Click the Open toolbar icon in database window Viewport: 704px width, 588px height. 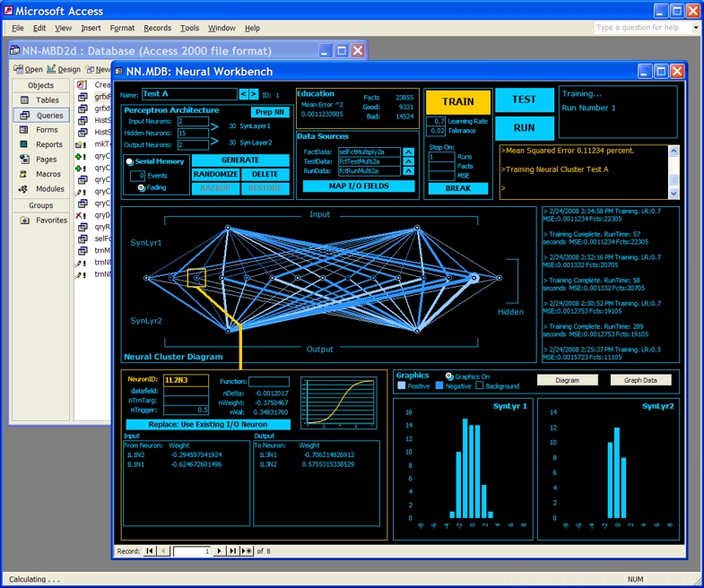(x=19, y=69)
